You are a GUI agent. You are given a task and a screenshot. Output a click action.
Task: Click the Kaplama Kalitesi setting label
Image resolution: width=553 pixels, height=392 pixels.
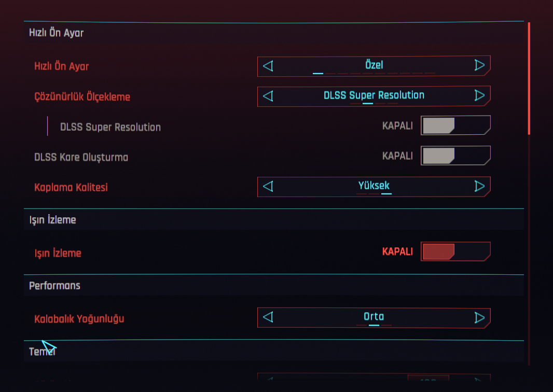coord(71,187)
